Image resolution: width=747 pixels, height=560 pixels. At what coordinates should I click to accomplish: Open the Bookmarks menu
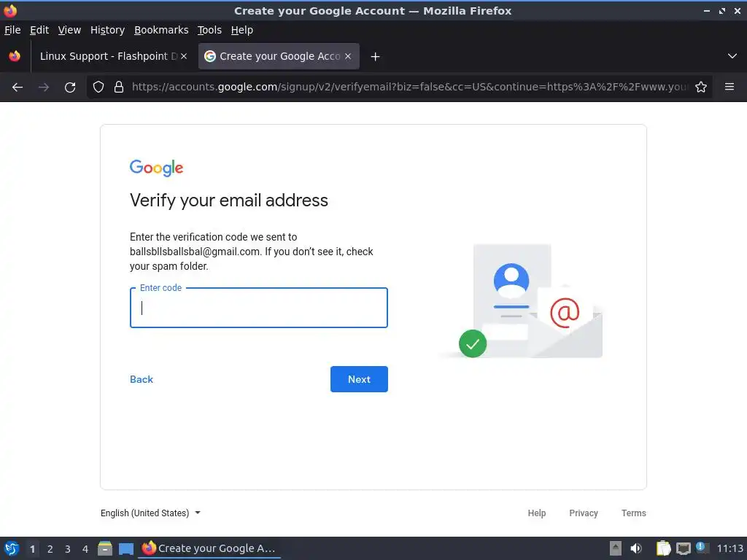click(x=161, y=30)
